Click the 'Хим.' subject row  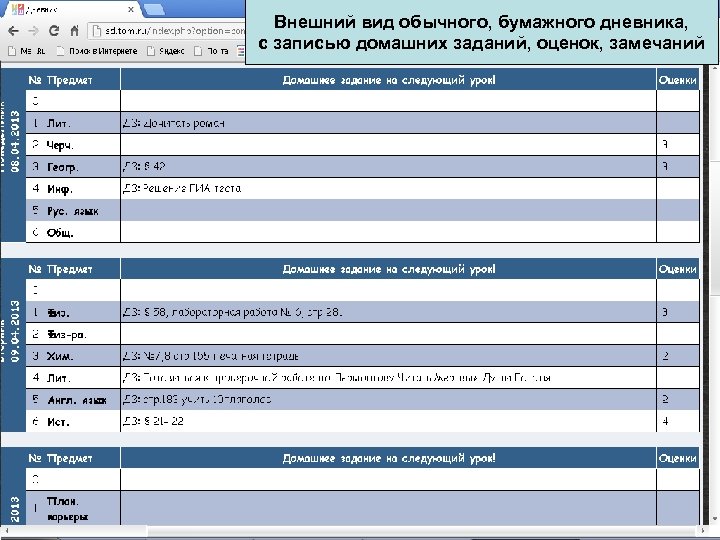pyautogui.click(x=60, y=356)
